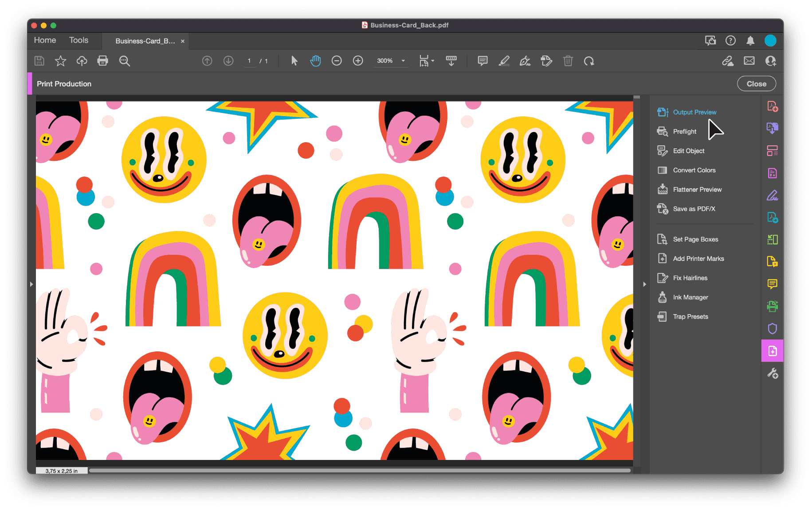Email the file with the envelope icon
Image resolution: width=812 pixels, height=510 pixels.
pyautogui.click(x=749, y=61)
